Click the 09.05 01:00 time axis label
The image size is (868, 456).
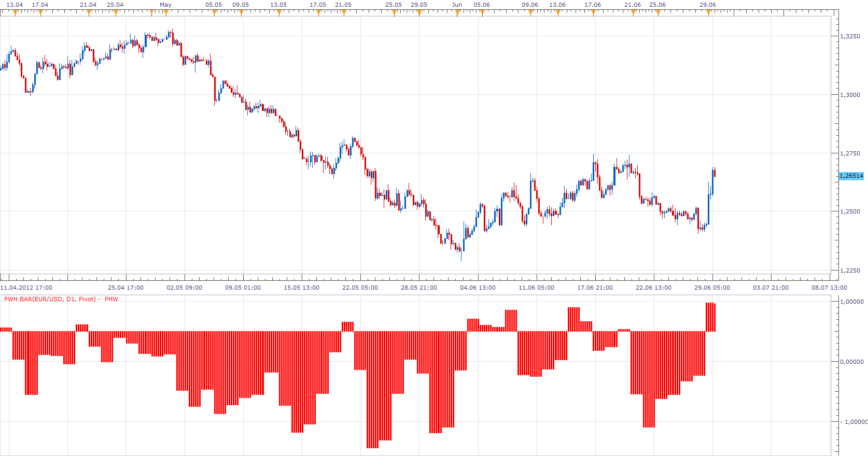click(243, 288)
